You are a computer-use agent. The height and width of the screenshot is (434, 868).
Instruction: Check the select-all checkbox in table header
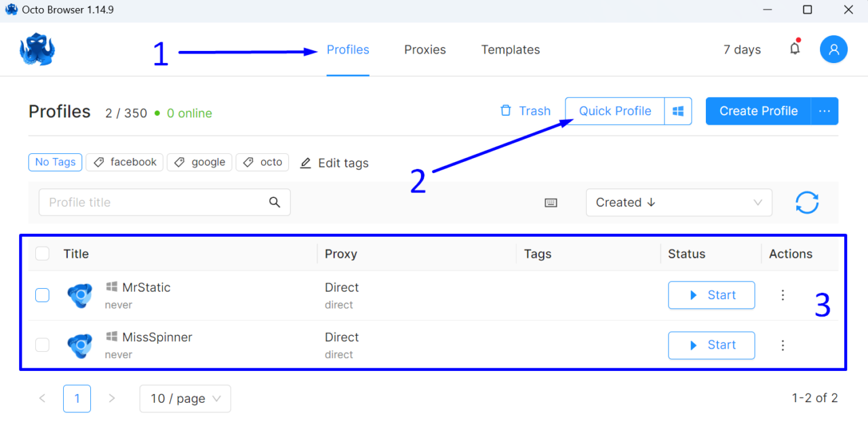[x=42, y=253]
